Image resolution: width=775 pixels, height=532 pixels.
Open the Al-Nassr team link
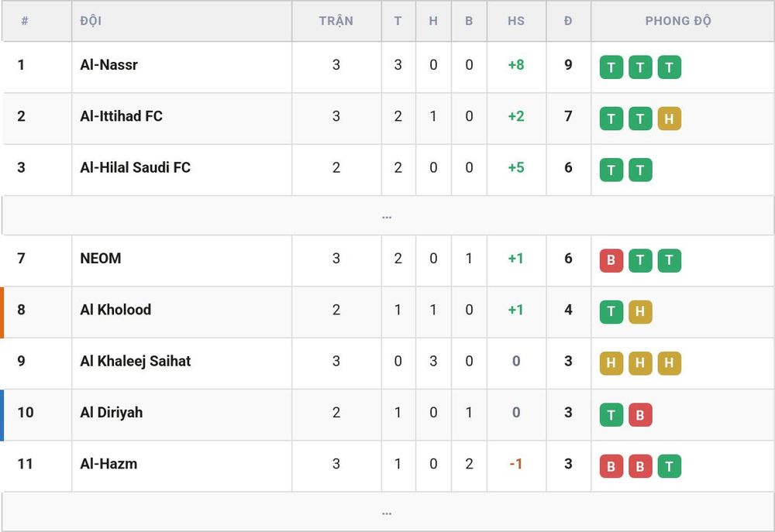click(x=108, y=65)
